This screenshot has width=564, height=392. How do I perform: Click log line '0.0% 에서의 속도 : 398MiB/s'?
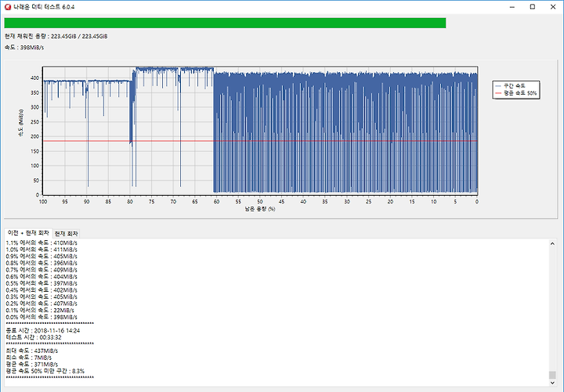pos(42,317)
